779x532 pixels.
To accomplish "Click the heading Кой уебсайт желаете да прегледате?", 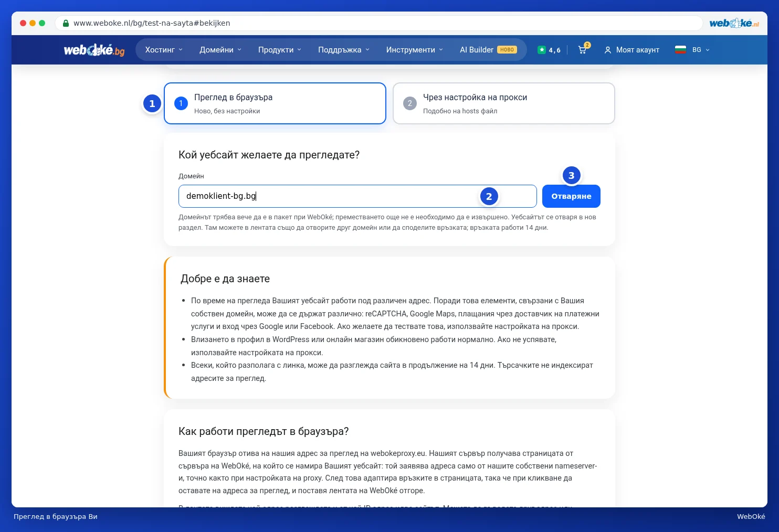I will click(269, 155).
